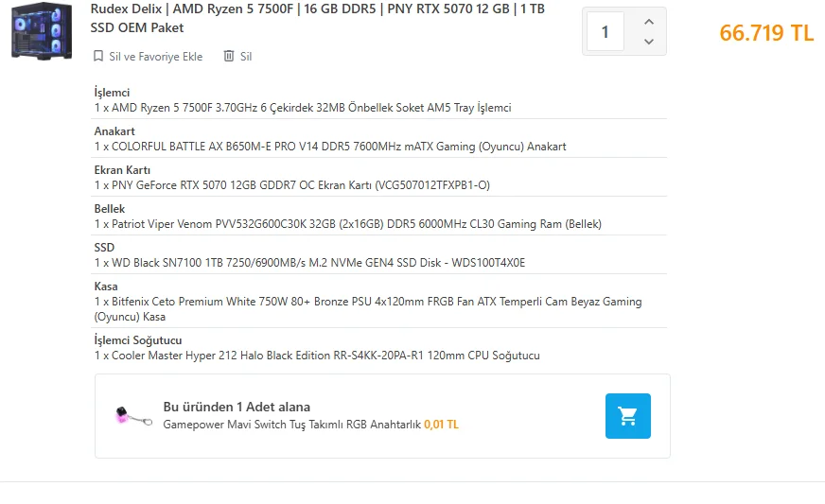825x504 pixels.
Task: Click the PNY GeForce RTX 5070 line
Action: point(292,185)
